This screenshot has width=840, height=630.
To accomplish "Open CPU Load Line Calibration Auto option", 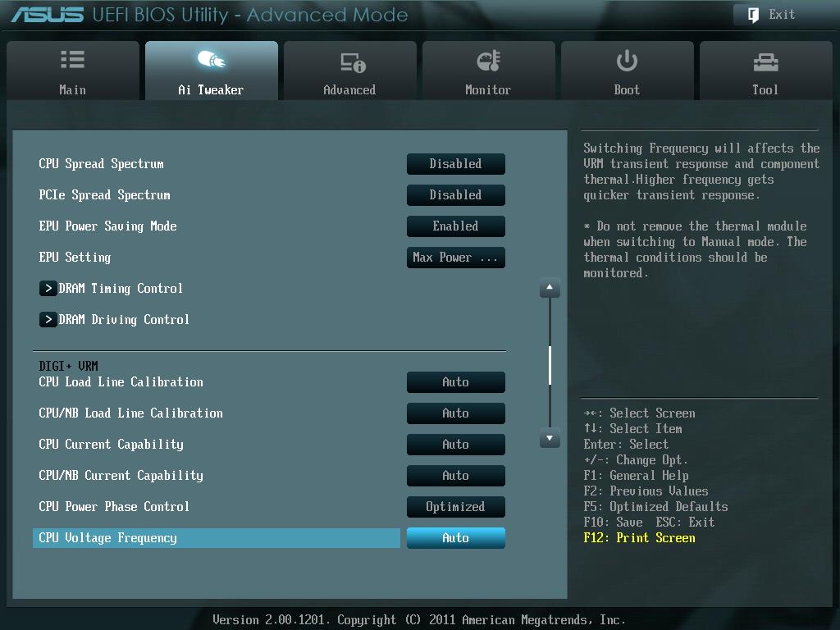I will tap(455, 382).
